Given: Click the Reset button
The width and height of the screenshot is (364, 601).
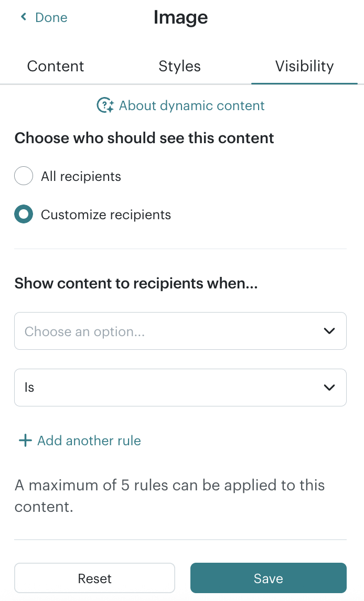Looking at the screenshot, I should coord(94,578).
